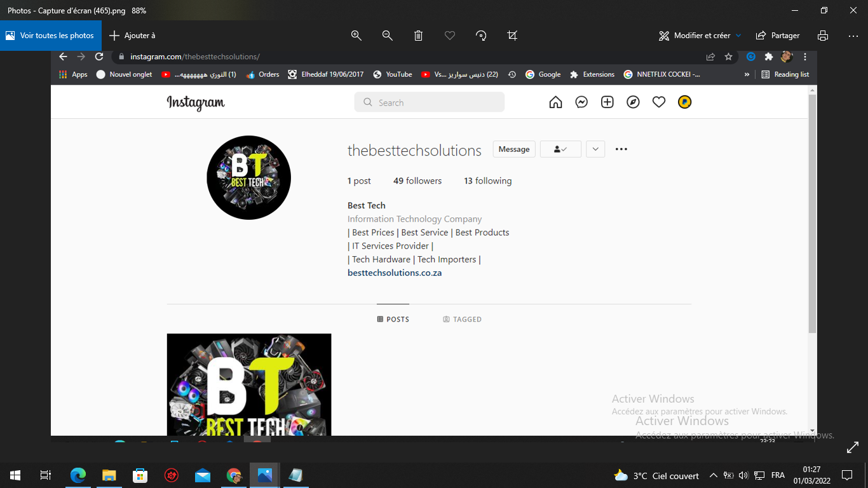The height and width of the screenshot is (488, 868).
Task: Create new Instagram post plus icon
Action: click(607, 102)
